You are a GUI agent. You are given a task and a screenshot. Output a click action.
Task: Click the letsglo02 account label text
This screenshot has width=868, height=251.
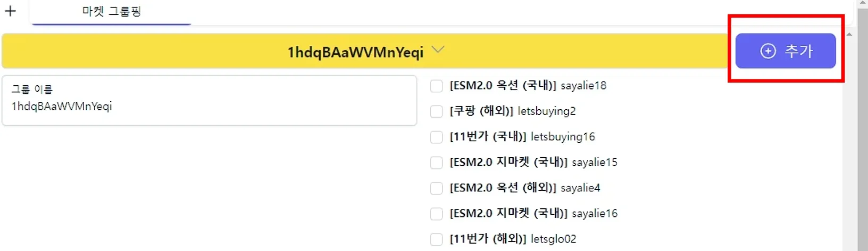pyautogui.click(x=553, y=239)
